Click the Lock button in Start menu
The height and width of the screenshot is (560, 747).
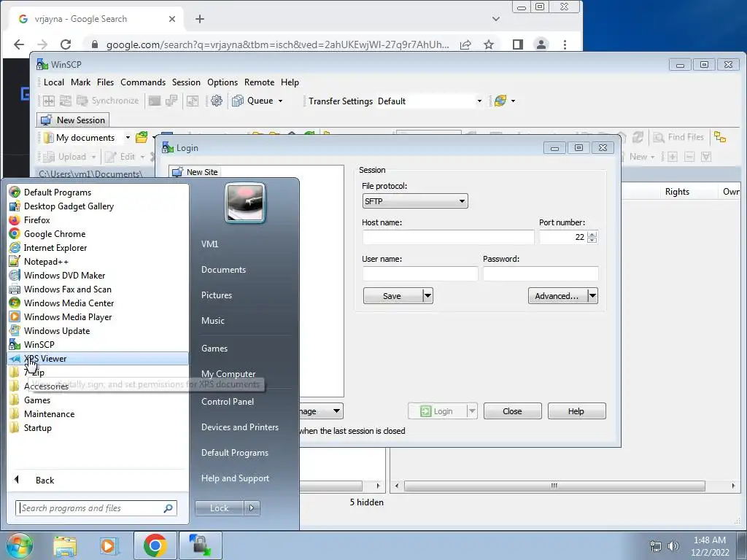pos(219,508)
